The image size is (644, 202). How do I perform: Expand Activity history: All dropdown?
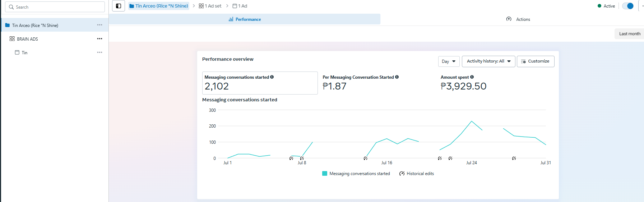click(x=488, y=61)
